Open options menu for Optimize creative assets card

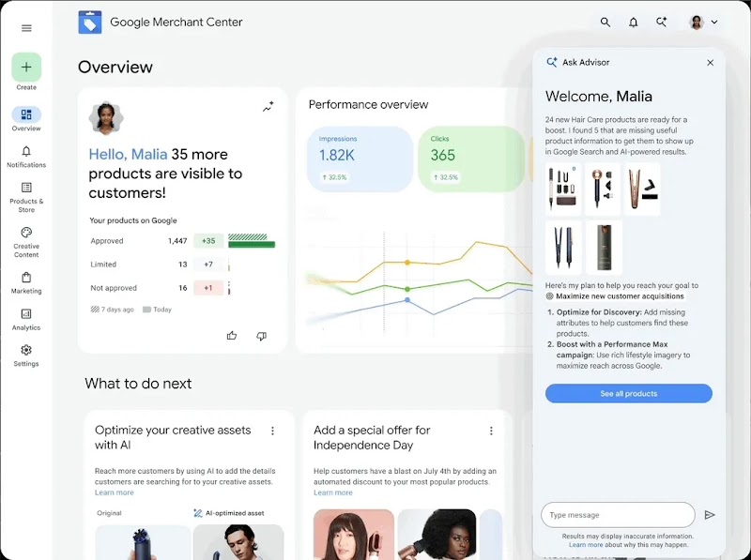click(272, 431)
